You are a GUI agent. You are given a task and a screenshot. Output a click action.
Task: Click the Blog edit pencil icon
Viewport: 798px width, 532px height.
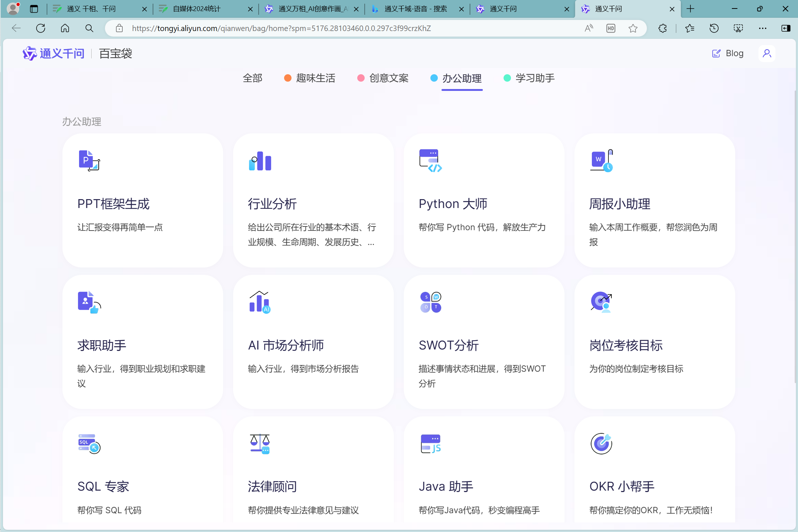click(716, 54)
